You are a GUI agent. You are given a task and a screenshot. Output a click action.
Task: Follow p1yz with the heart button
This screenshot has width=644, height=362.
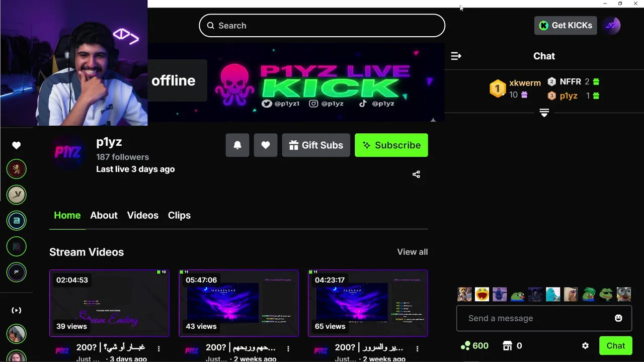click(x=266, y=145)
